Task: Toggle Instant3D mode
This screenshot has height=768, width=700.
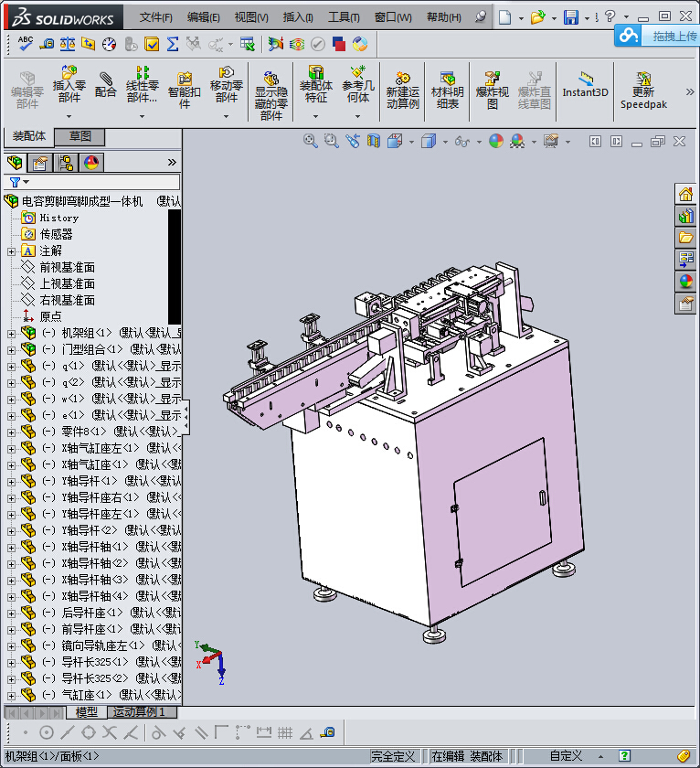Action: click(586, 84)
